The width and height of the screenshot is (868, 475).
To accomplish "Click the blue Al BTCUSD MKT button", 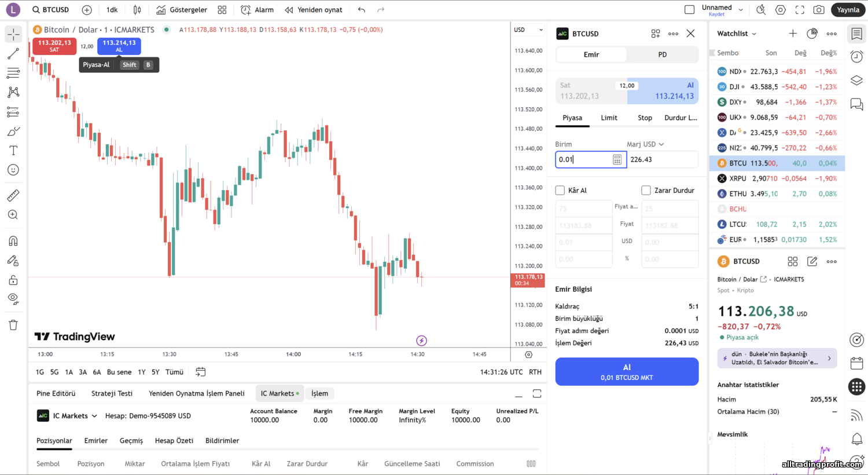I will (627, 371).
